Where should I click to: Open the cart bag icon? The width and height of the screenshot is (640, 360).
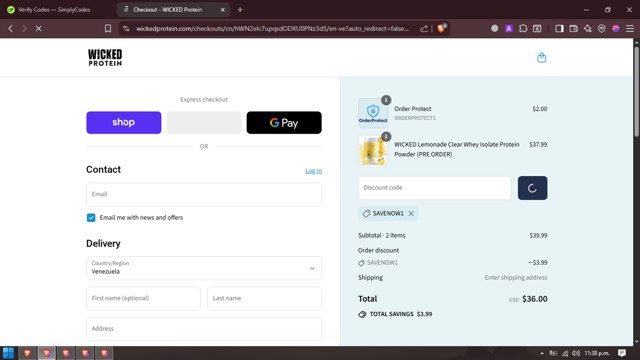[x=541, y=58]
